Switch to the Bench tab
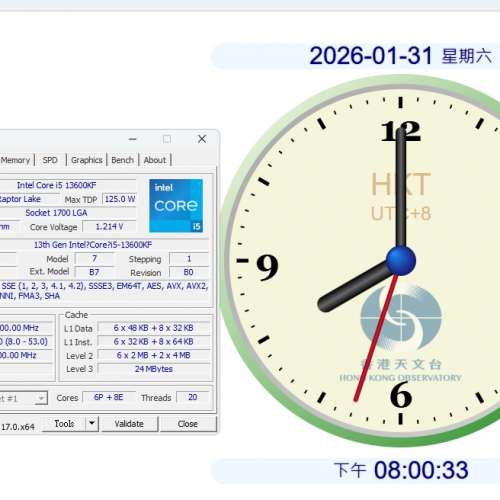Image resolution: width=500 pixels, height=500 pixels. (x=122, y=160)
